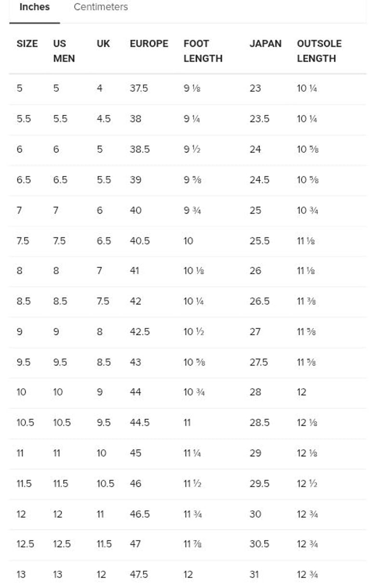Click the OUTSOLE LENGTH column header

(x=319, y=51)
